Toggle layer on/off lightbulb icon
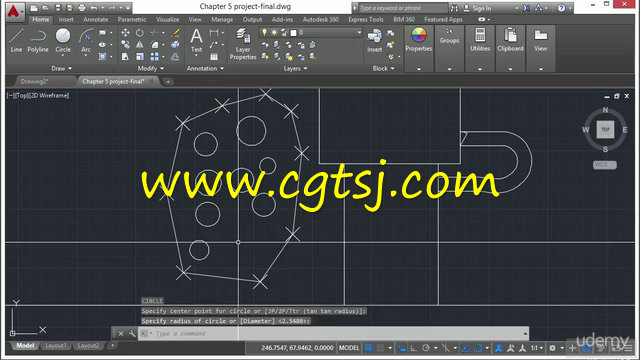Viewport: 640px width, 360px height. click(264, 33)
